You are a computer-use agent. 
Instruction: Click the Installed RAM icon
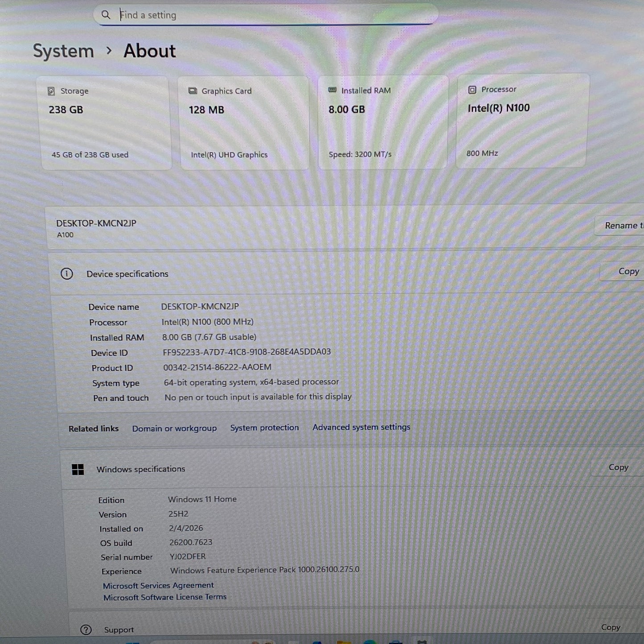tap(332, 90)
